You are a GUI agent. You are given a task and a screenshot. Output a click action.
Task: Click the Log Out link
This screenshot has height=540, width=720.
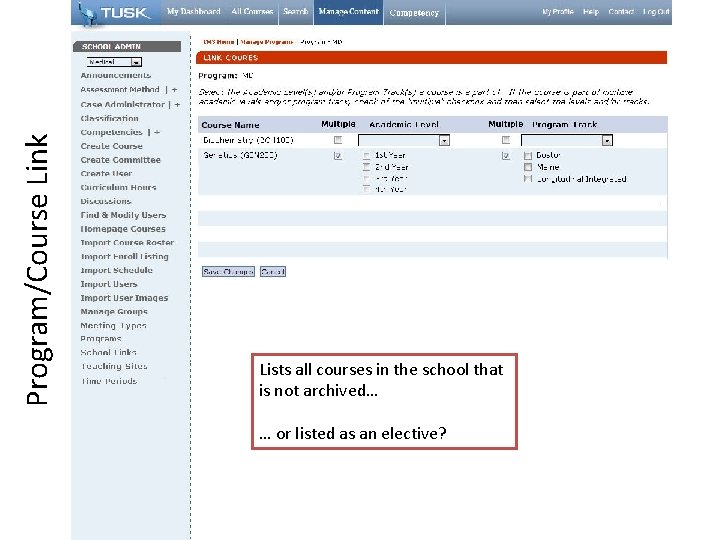[x=656, y=11]
